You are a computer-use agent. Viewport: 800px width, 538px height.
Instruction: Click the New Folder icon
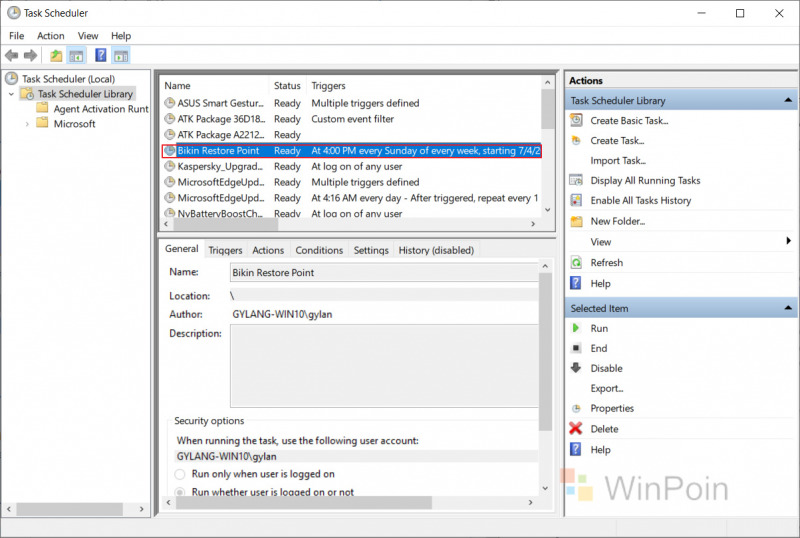(576, 221)
